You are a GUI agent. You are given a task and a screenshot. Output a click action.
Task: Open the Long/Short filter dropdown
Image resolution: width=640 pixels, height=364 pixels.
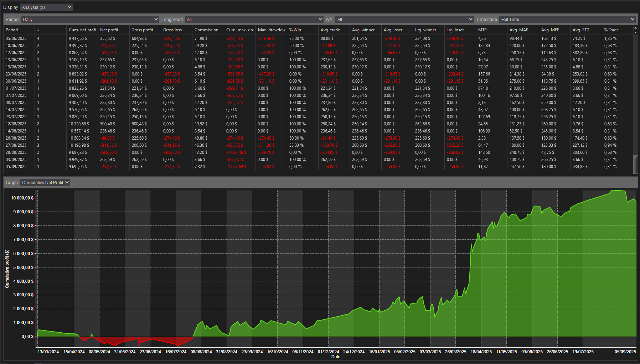pyautogui.click(x=254, y=19)
